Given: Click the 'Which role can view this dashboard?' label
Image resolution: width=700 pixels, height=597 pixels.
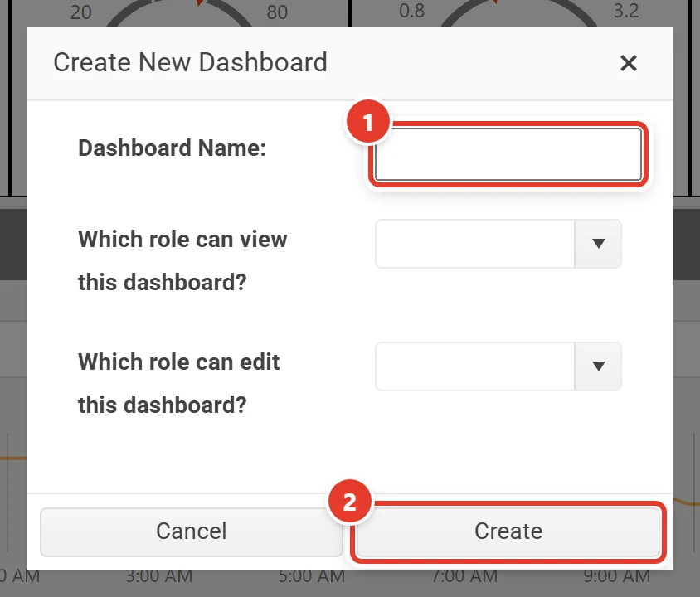Looking at the screenshot, I should [x=182, y=261].
